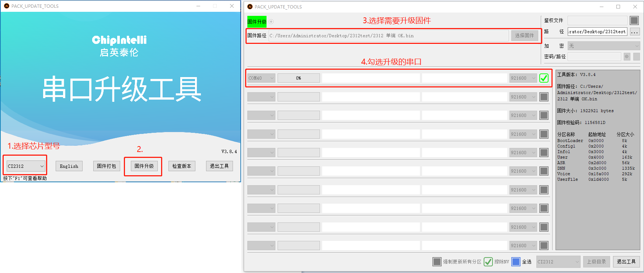Open the COM40 serial port dropdown
Image resolution: width=644 pixels, height=273 pixels.
(261, 78)
